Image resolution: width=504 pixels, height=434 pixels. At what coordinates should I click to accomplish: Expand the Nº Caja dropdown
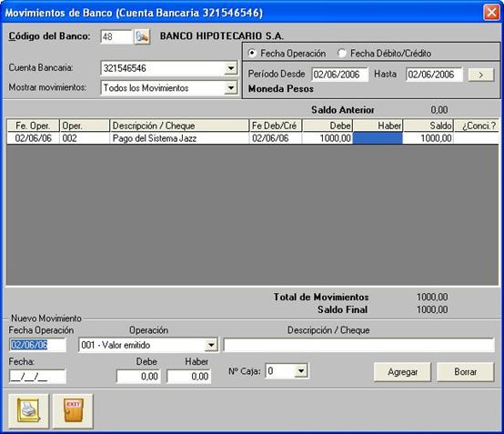(x=301, y=371)
